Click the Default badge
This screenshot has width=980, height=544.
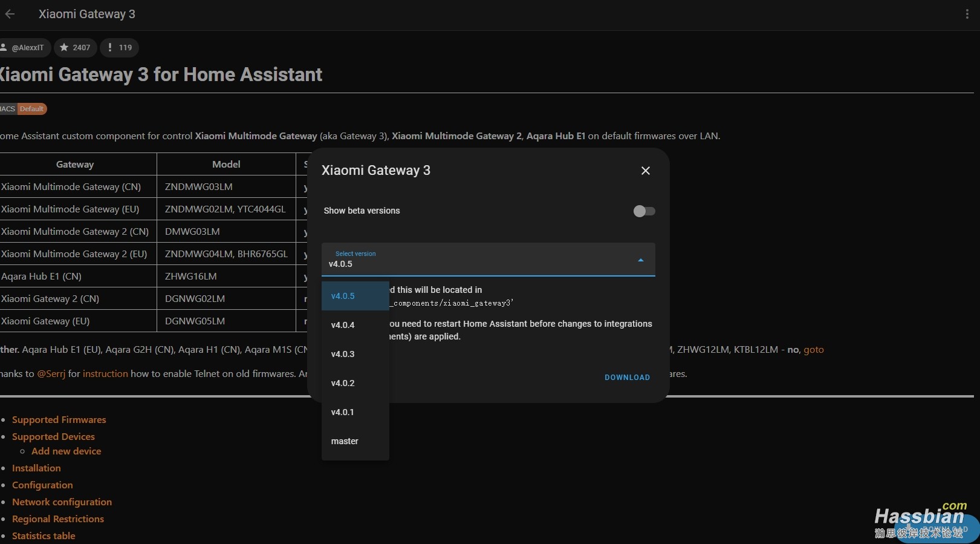pyautogui.click(x=31, y=109)
